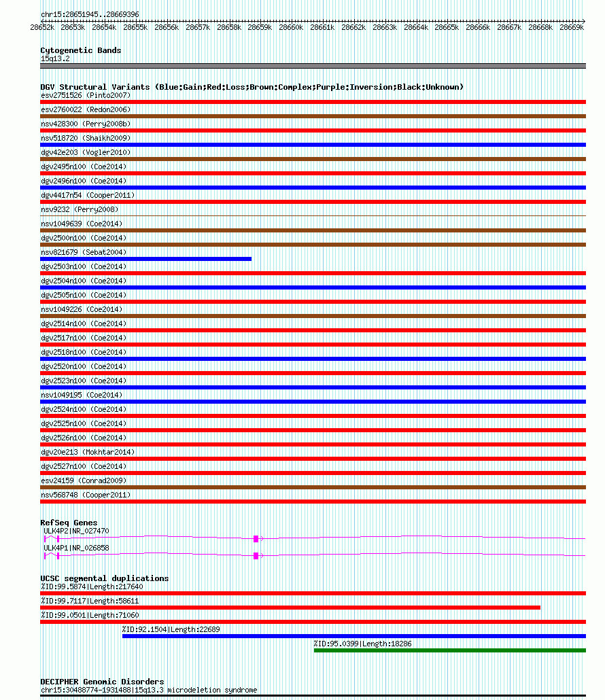This screenshot has width=605, height=700.
Task: Select the dgv2500n100 variant label
Action: (x=84, y=238)
